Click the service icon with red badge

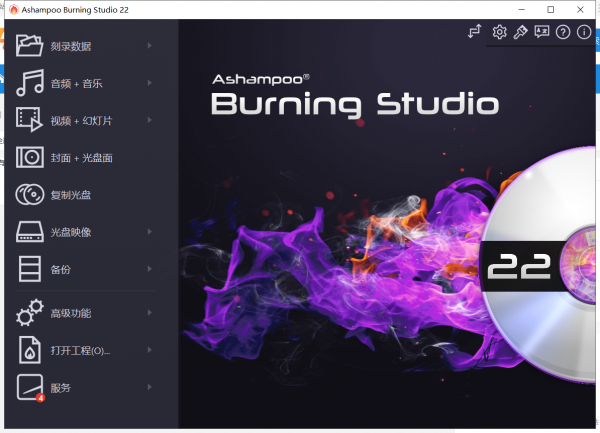pos(30,388)
